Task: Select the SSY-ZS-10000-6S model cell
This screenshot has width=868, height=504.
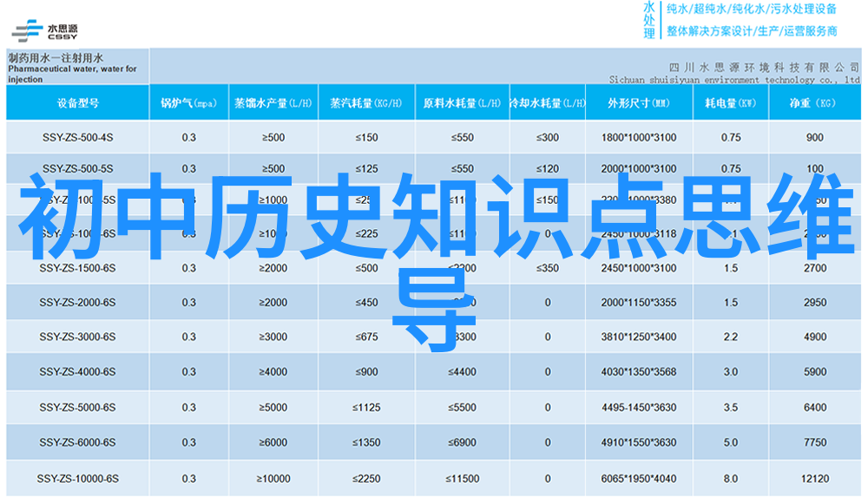Action: pos(77,478)
